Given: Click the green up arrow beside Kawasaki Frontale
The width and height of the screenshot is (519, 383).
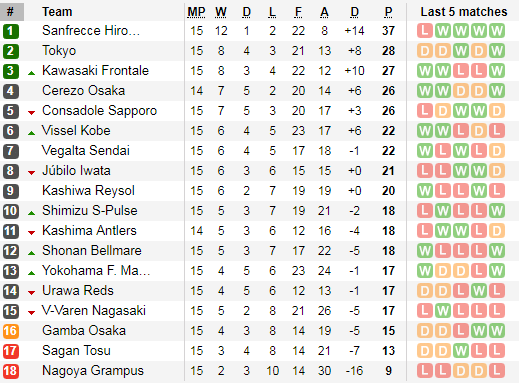Looking at the screenshot, I should [x=31, y=73].
